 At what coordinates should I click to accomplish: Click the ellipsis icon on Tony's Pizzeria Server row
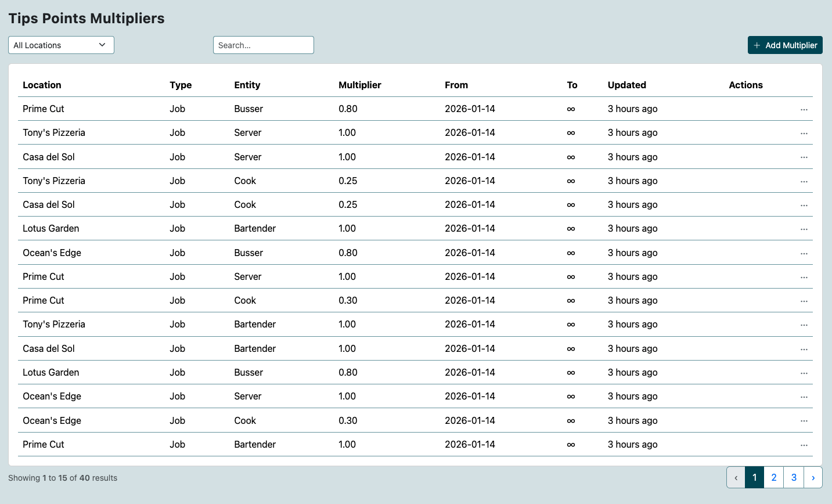point(804,132)
